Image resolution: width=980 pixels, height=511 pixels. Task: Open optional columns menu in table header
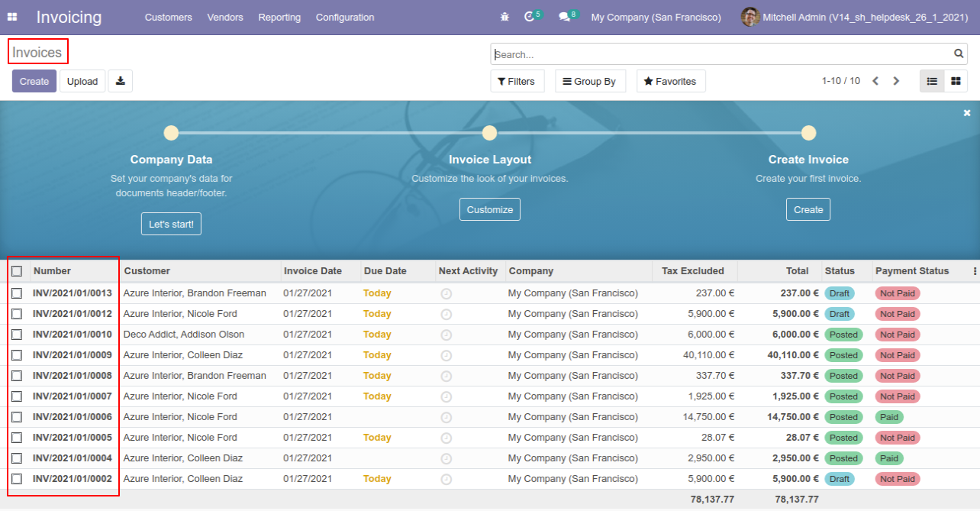(975, 271)
